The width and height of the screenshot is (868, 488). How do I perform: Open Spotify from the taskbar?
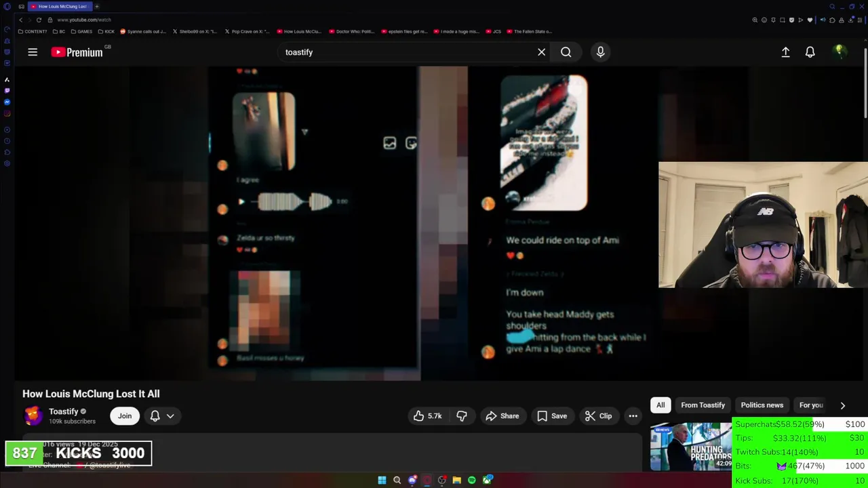click(x=472, y=480)
